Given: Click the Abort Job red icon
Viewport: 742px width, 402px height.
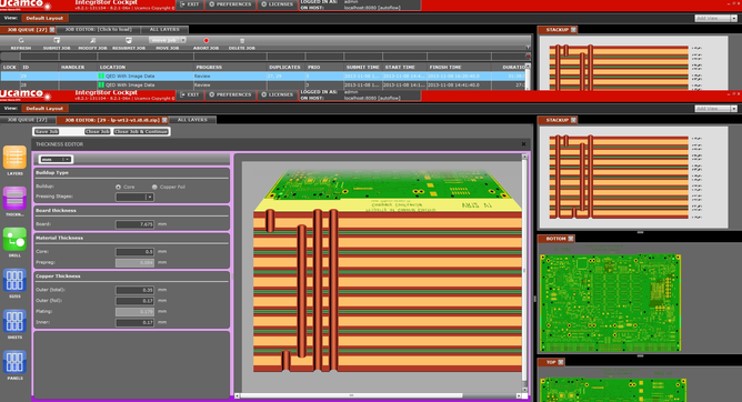Looking at the screenshot, I should [x=206, y=42].
